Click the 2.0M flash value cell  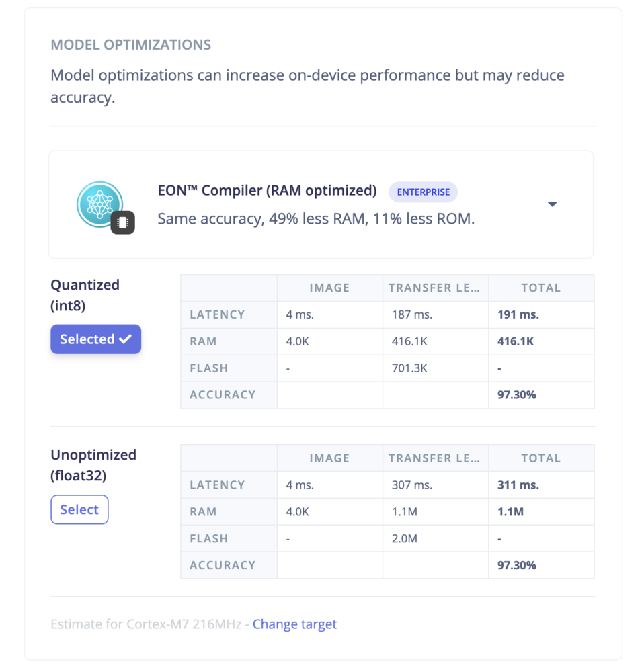click(x=435, y=539)
